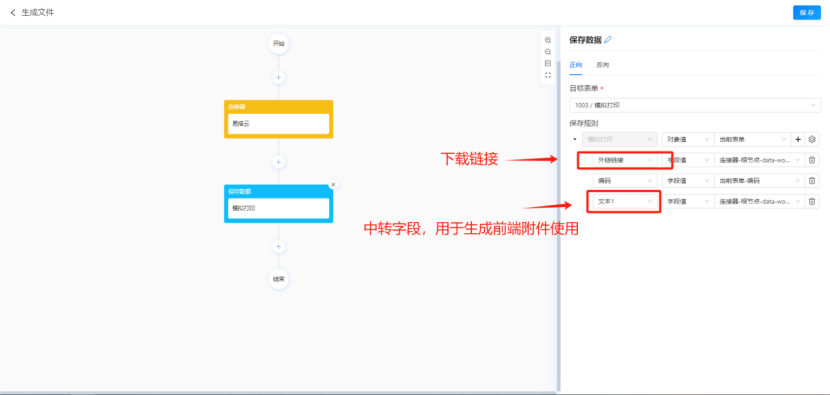Open the 对象值 dropdown
Viewport: 830px width, 395px height.
687,139
